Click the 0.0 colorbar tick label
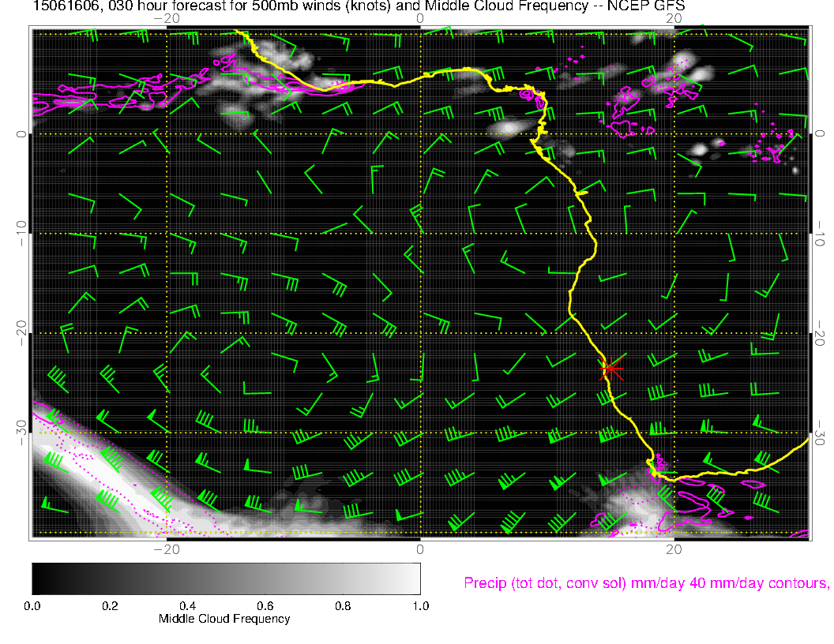The image size is (834, 644). coord(32,606)
